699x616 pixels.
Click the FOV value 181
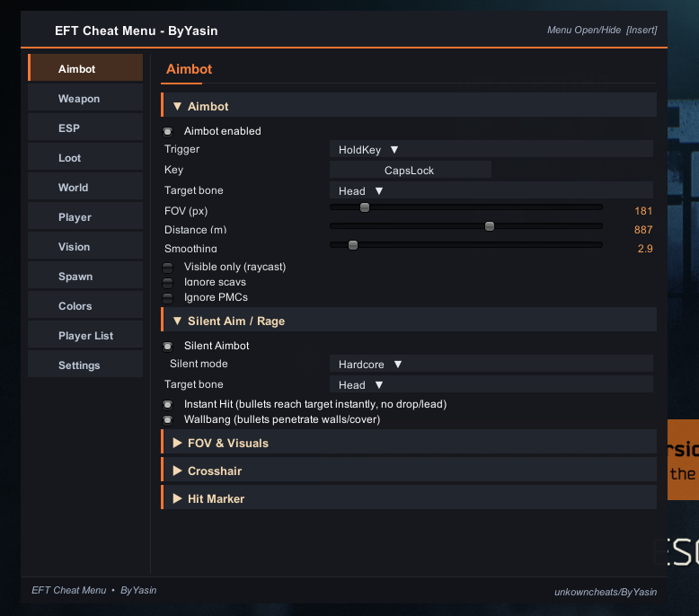643,211
